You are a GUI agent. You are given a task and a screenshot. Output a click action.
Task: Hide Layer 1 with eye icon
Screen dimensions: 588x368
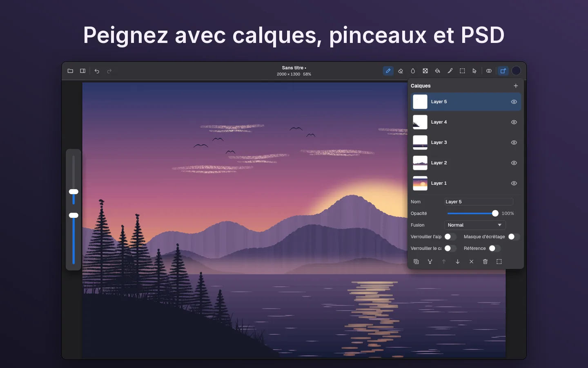click(514, 184)
